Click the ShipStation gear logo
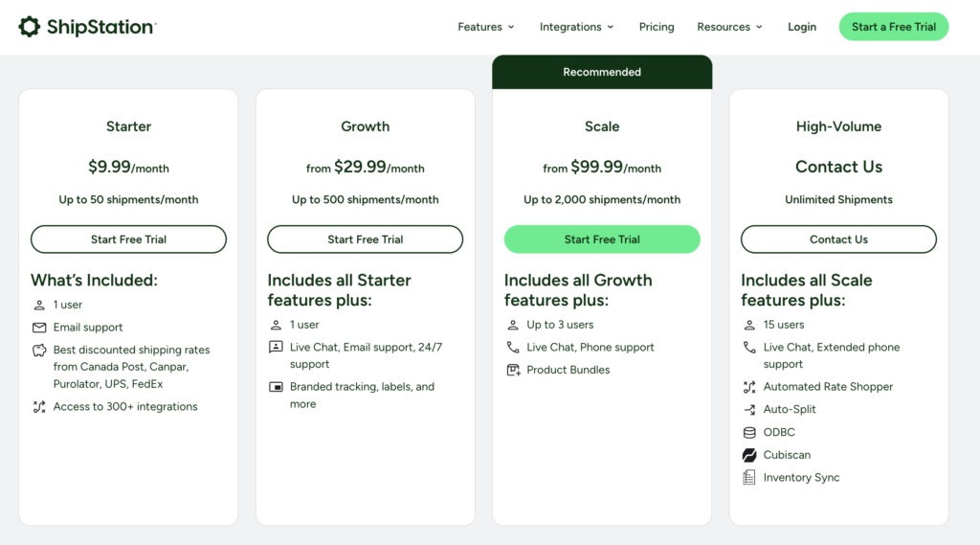This screenshot has width=980, height=545. point(30,27)
